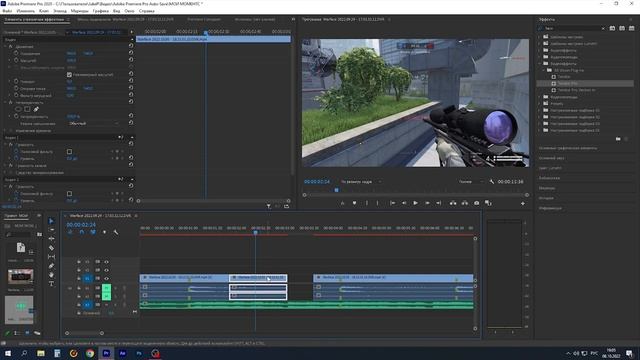
Task: Click the Export Frame camera icon
Action: (476, 203)
